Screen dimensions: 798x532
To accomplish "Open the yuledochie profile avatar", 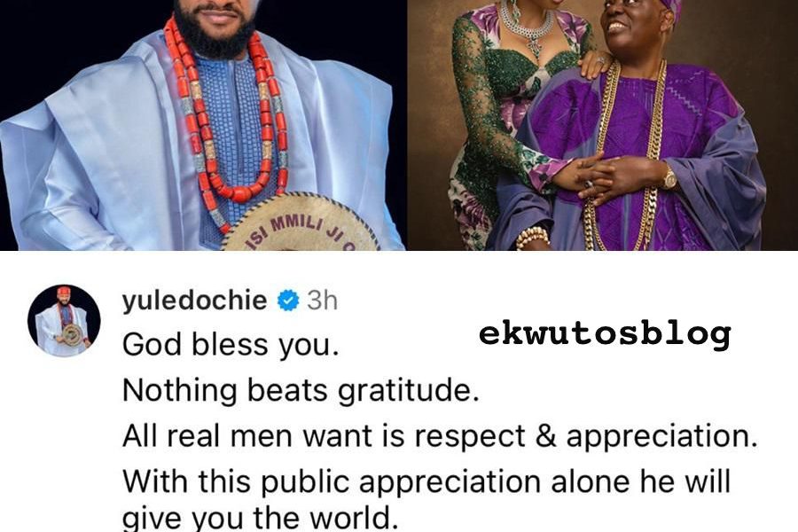I will (64, 321).
